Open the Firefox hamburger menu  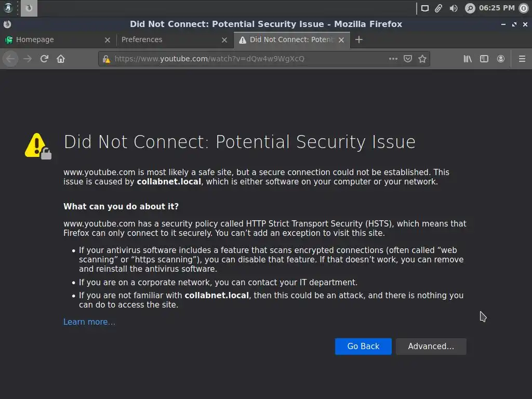tap(522, 59)
